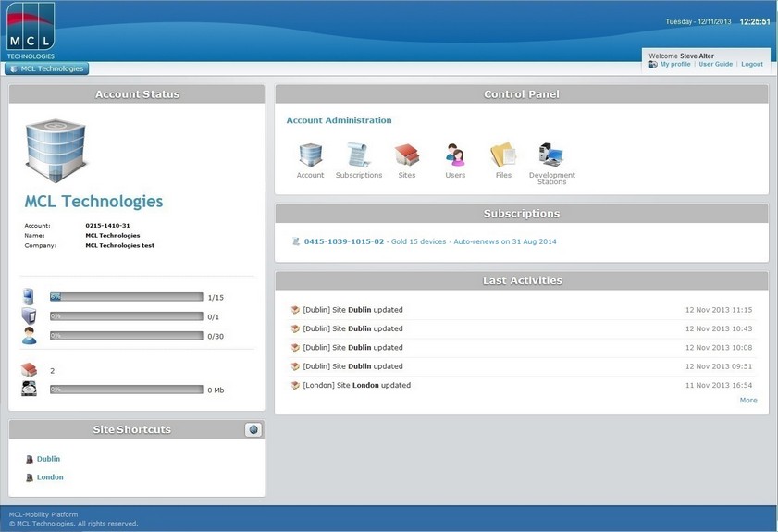Click the MCL Technologies logo
The width and height of the screenshot is (778, 532).
click(31, 31)
